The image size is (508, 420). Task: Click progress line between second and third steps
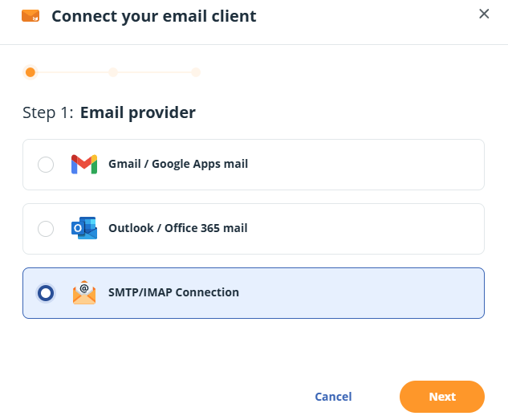click(x=155, y=72)
